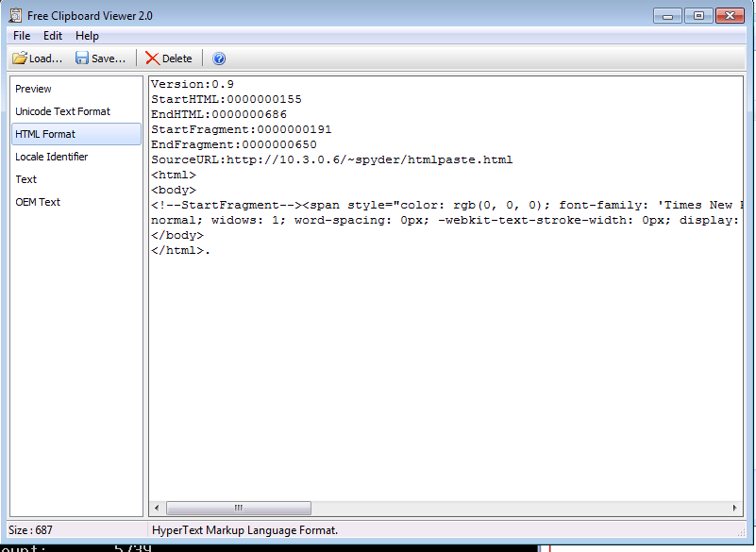Screen dimensions: 756x552
Task: Click the EndFragment:0000000650 line
Action: pos(234,144)
